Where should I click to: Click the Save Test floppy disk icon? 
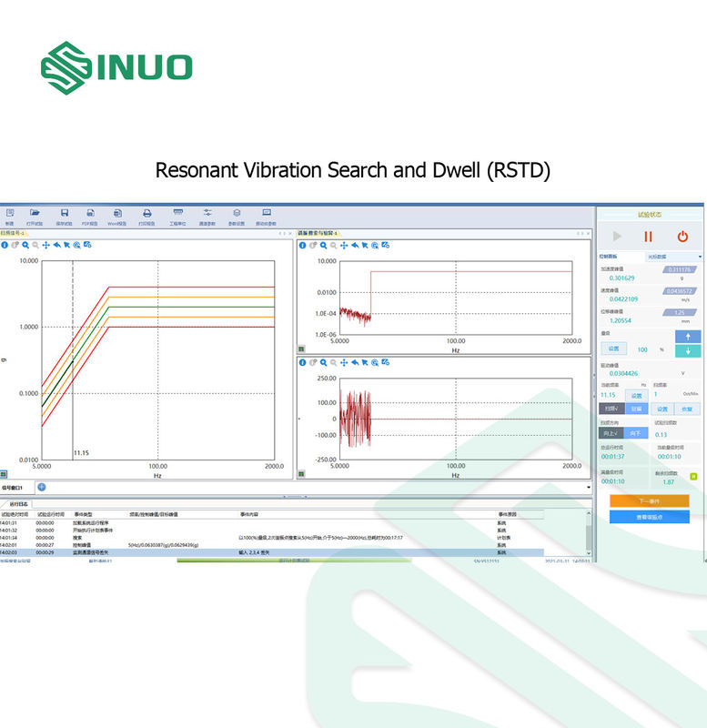coord(64,213)
